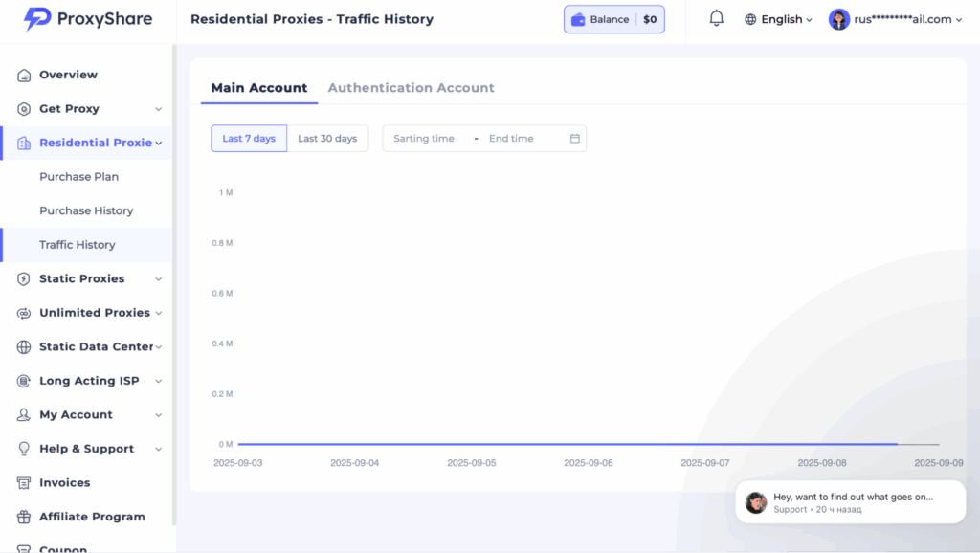Click the wallet icon in Balance
Image resolution: width=980 pixels, height=553 pixels.
(578, 19)
